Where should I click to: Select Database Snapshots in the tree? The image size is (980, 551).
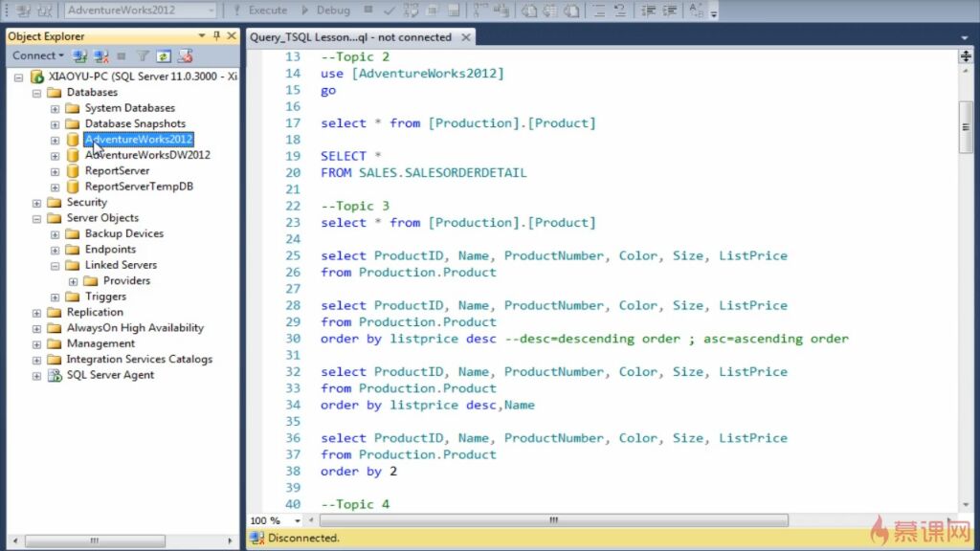tap(135, 123)
